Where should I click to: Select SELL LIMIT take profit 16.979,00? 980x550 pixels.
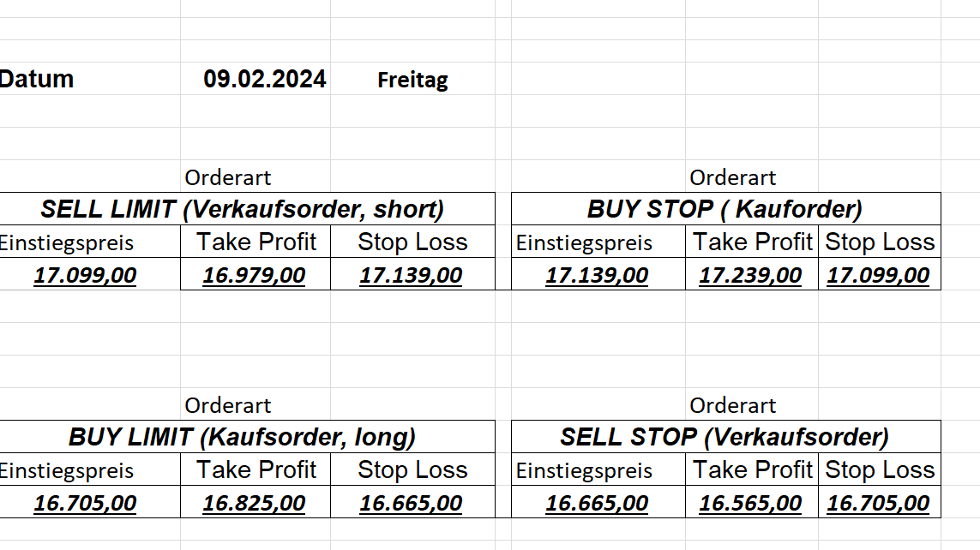pos(254,276)
